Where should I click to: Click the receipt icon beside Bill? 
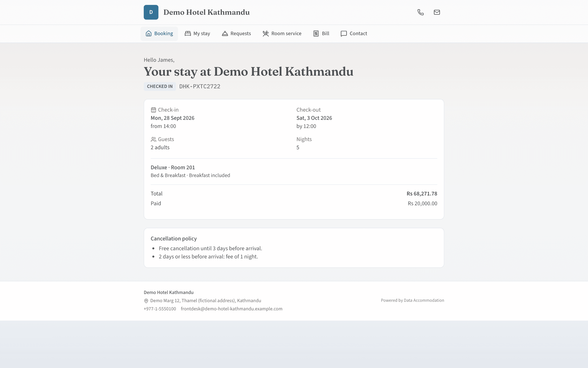pos(316,33)
